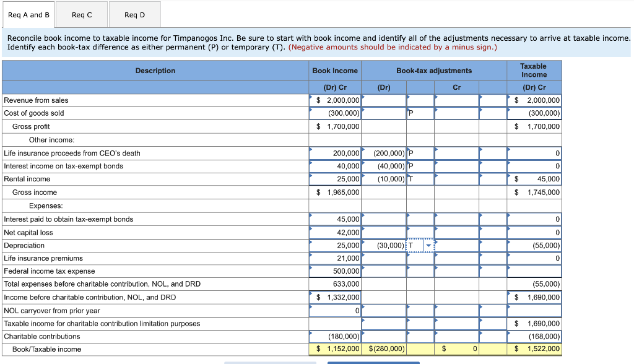Open the P/T dropdown on the Depreciation row
Screen dimensions: 634x364
(x=428, y=245)
